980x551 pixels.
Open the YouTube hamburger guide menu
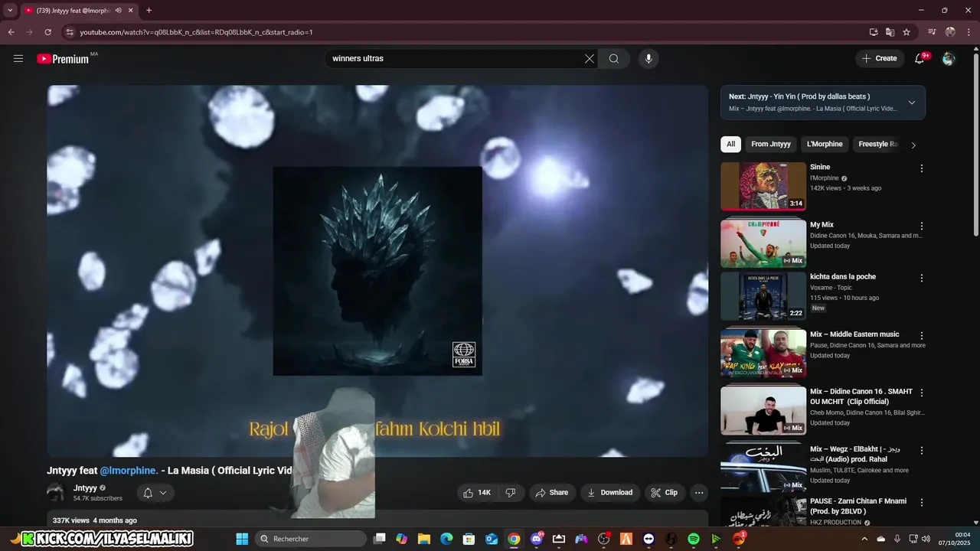tap(18, 59)
